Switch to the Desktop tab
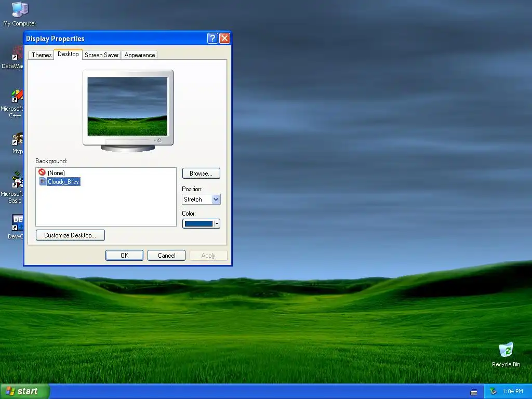Screen dimensions: 532x399 (x=68, y=54)
